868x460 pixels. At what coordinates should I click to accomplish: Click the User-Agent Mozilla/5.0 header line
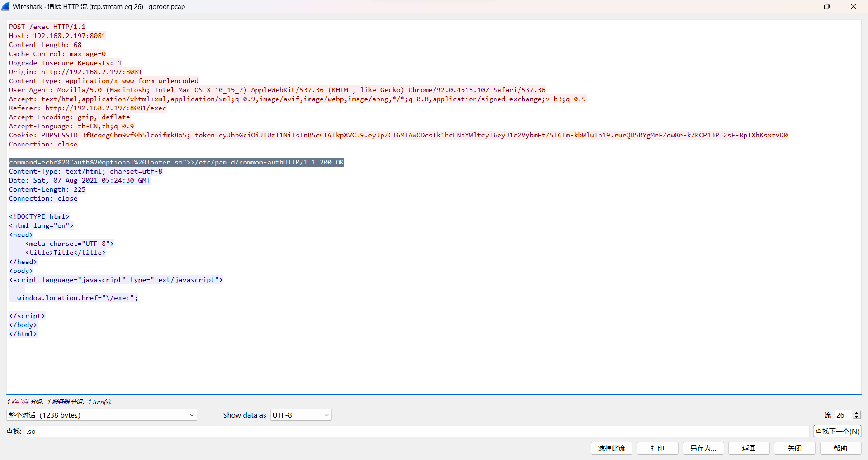[x=278, y=90]
